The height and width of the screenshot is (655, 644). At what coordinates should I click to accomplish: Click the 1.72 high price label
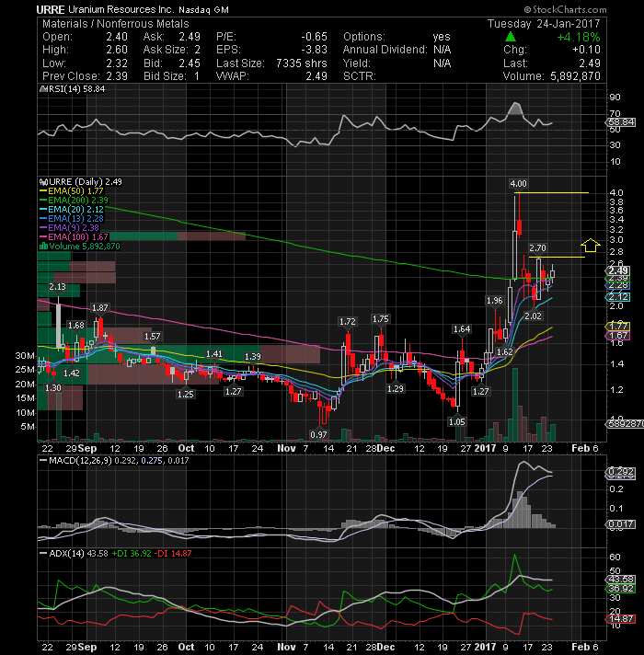pyautogui.click(x=348, y=321)
